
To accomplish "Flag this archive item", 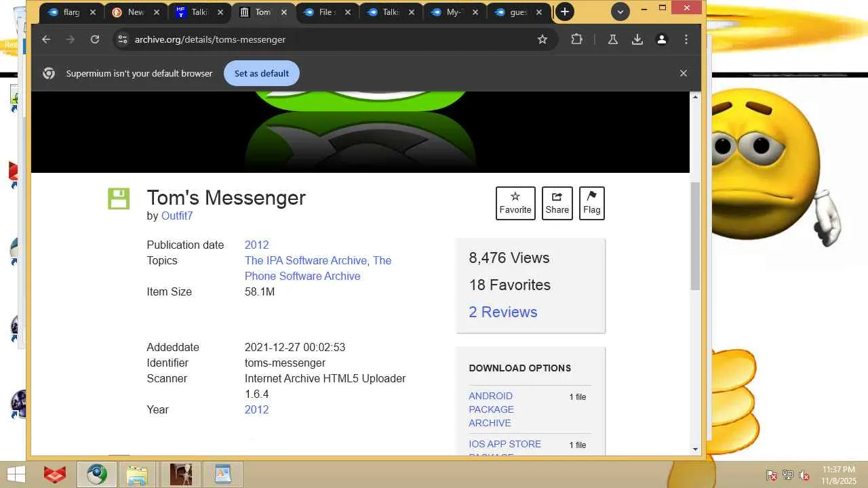I will pos(592,203).
